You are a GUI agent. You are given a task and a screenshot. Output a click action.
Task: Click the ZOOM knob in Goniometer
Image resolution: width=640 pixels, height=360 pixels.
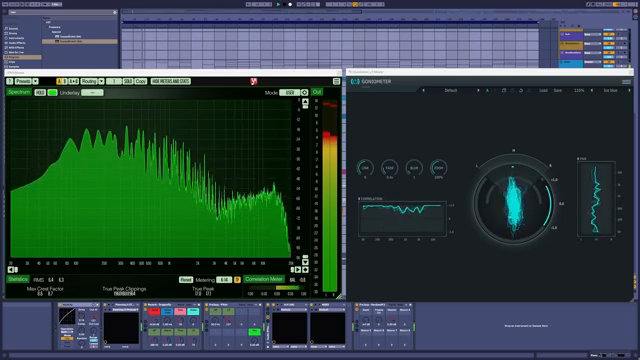(x=438, y=168)
